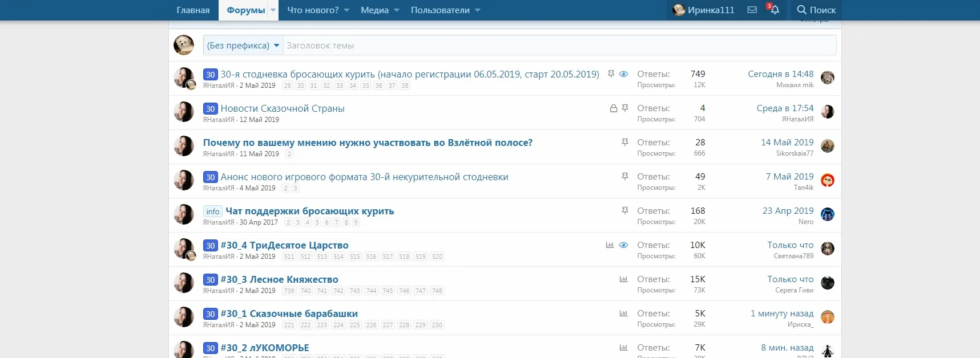980x358 pixels.
Task: Click the search magnifier Поиск
Action: (816, 10)
